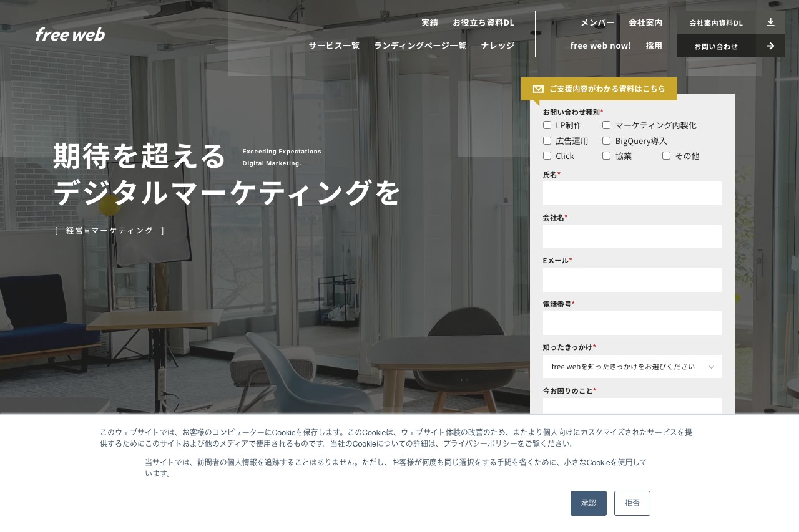The width and height of the screenshot is (799, 532).
Task: Navigate to the 実績 page
Action: click(429, 22)
